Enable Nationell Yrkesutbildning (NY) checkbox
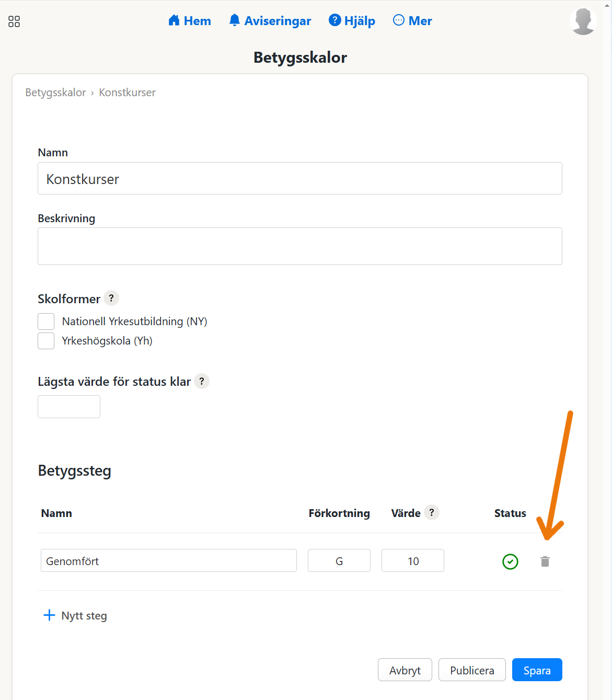This screenshot has height=700, width=612. pyautogui.click(x=46, y=322)
